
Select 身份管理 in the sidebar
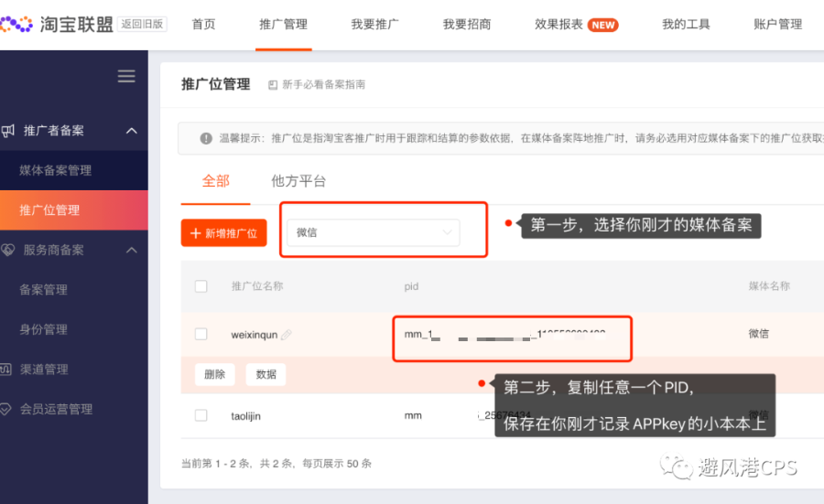tap(43, 329)
